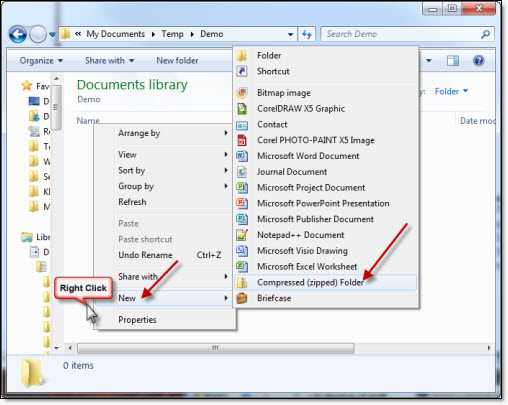The image size is (508, 405).
Task: Click the Notepad++ Document icon
Action: (242, 235)
